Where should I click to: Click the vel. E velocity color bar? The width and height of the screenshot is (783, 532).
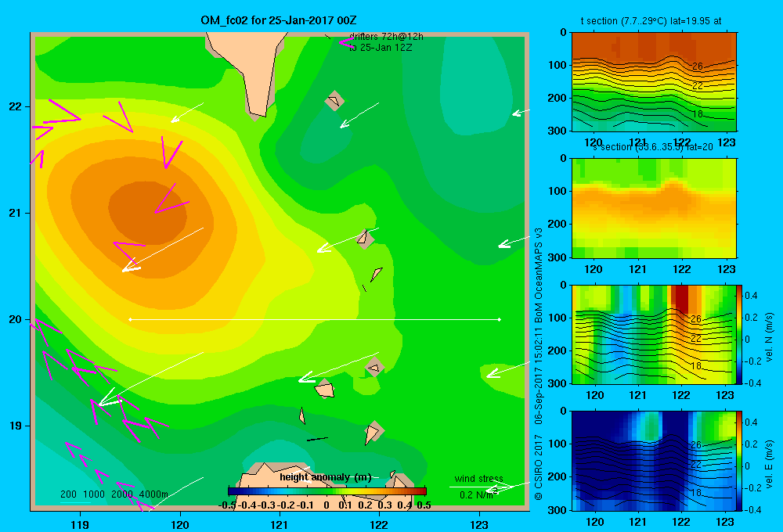coord(740,461)
